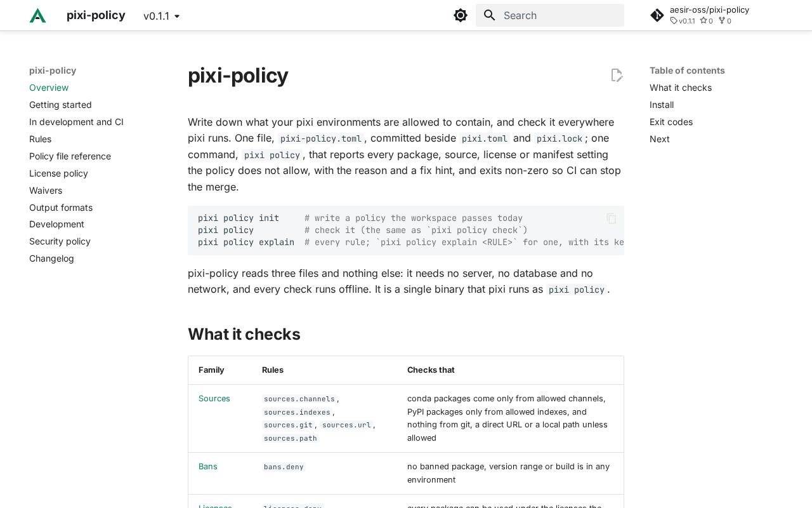View the Changelog page
The height and width of the screenshot is (508, 812).
tap(51, 258)
